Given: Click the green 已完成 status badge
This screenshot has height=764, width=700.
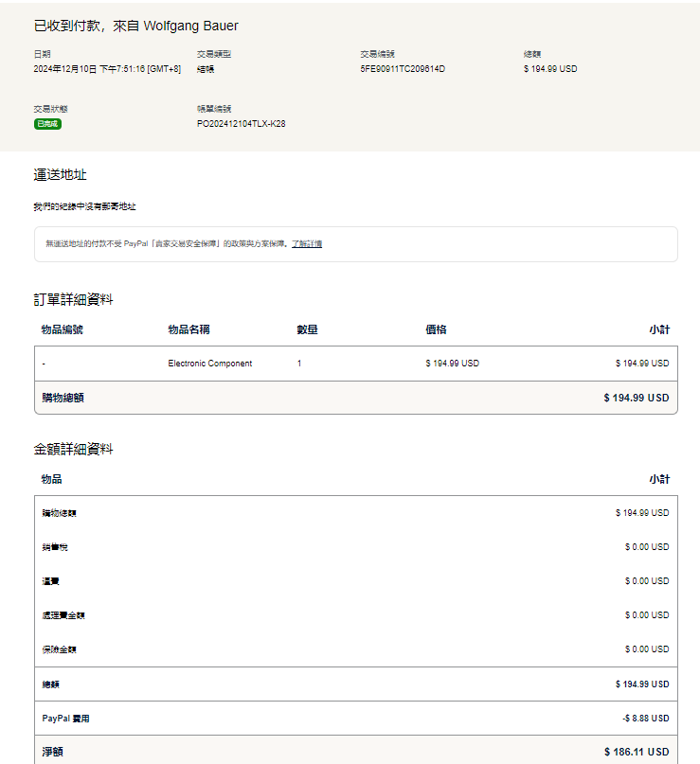Looking at the screenshot, I should (47, 124).
